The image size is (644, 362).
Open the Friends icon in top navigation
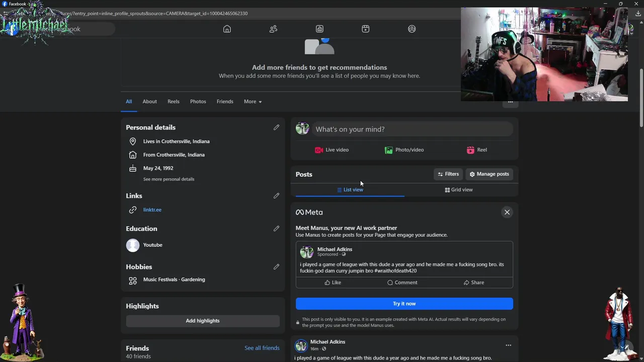click(x=273, y=29)
